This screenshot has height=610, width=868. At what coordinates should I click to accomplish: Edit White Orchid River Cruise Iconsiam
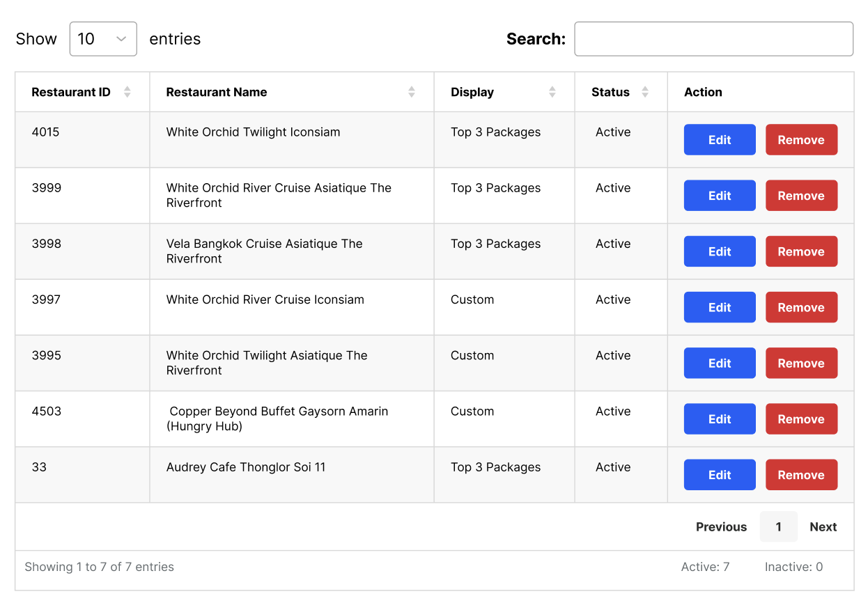pos(720,307)
